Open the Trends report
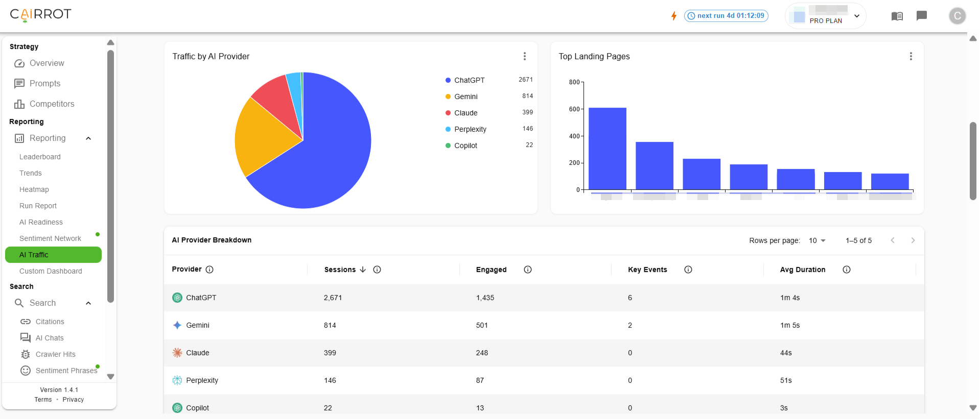This screenshot has width=980, height=419. (x=31, y=173)
